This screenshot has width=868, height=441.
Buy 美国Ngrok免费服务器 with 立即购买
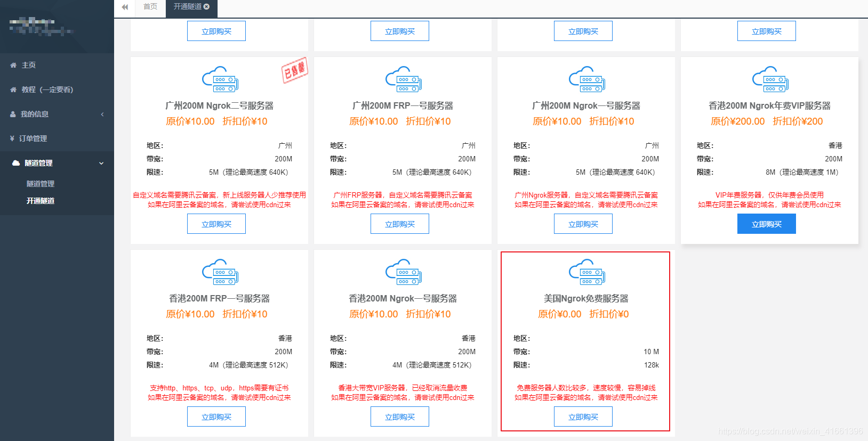pos(583,416)
